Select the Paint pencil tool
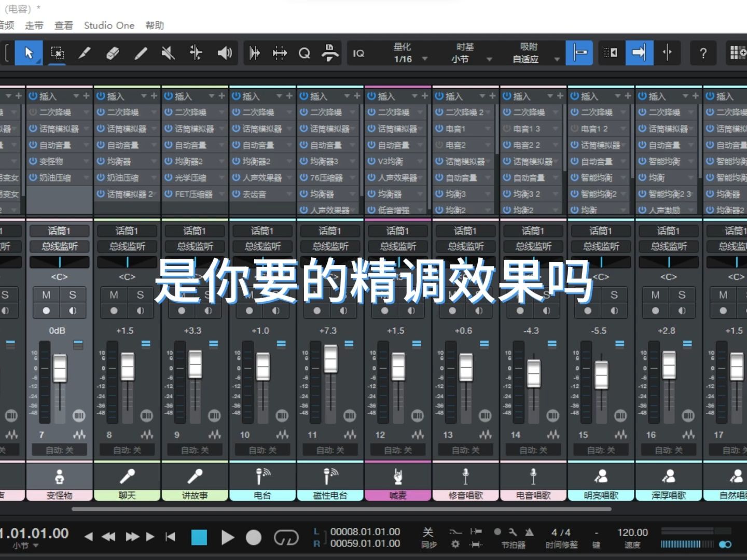The width and height of the screenshot is (747, 560). 141,53
